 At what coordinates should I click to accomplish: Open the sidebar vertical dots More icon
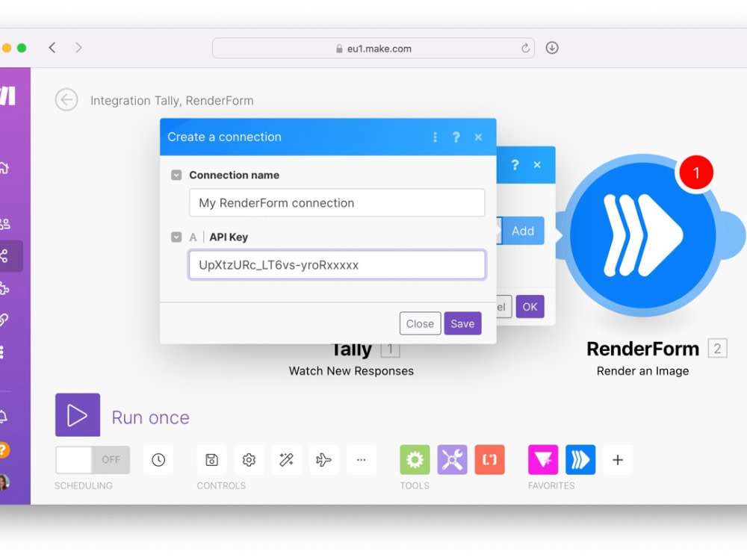pos(2,352)
